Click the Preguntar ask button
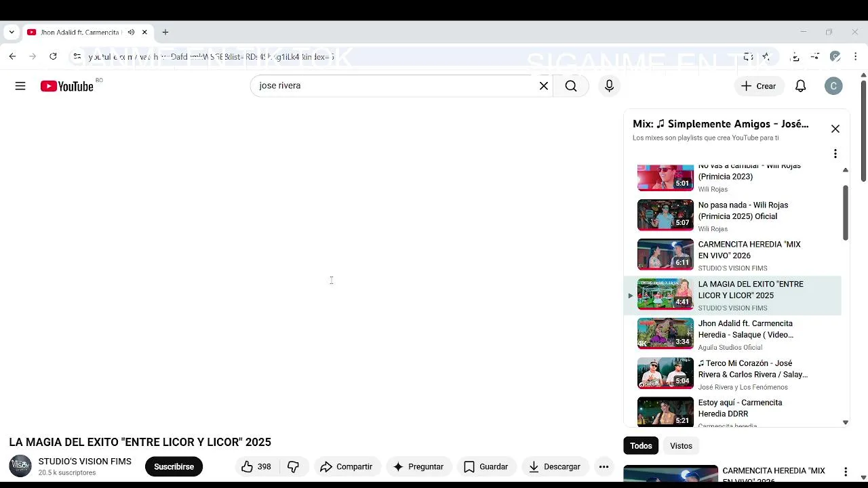Screen dimensions: 868x488 pyautogui.click(x=418, y=466)
